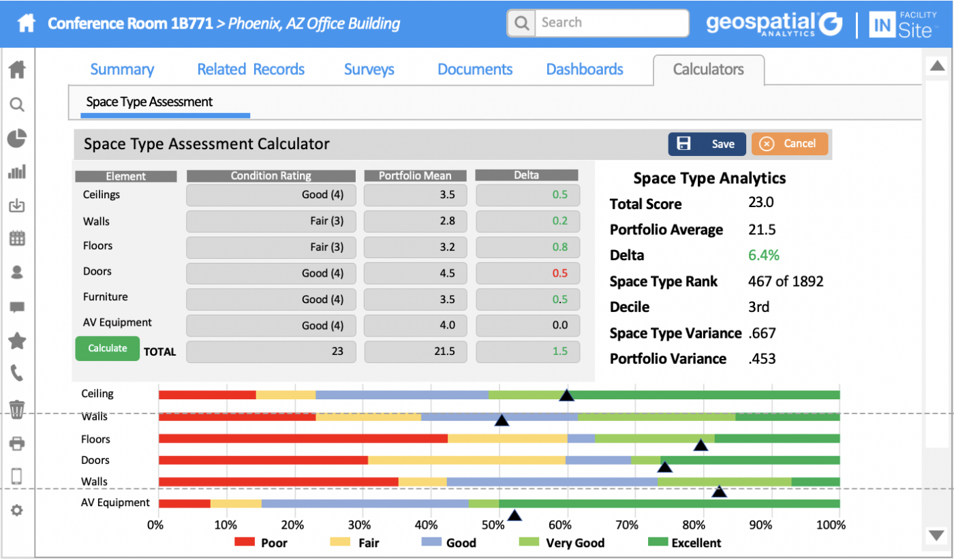The width and height of the screenshot is (954, 560).
Task: Click the printer sidebar icon
Action: click(x=17, y=444)
